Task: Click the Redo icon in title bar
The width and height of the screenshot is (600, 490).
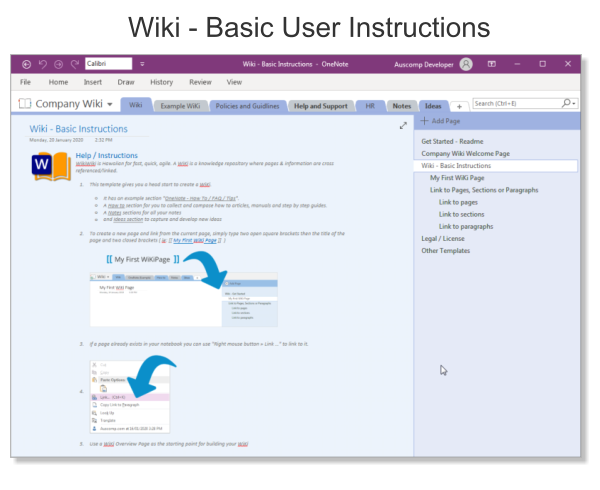Action: click(75, 64)
